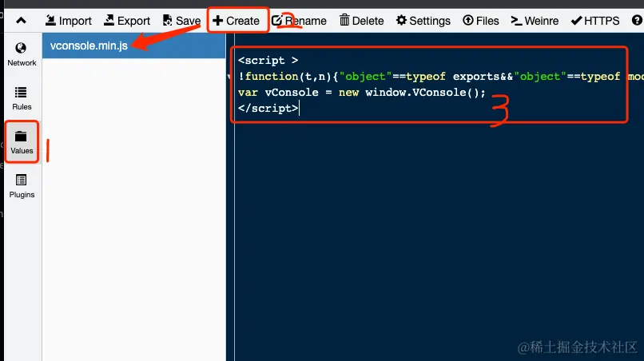
Task: Click the Import toolbar button
Action: pyautogui.click(x=68, y=21)
